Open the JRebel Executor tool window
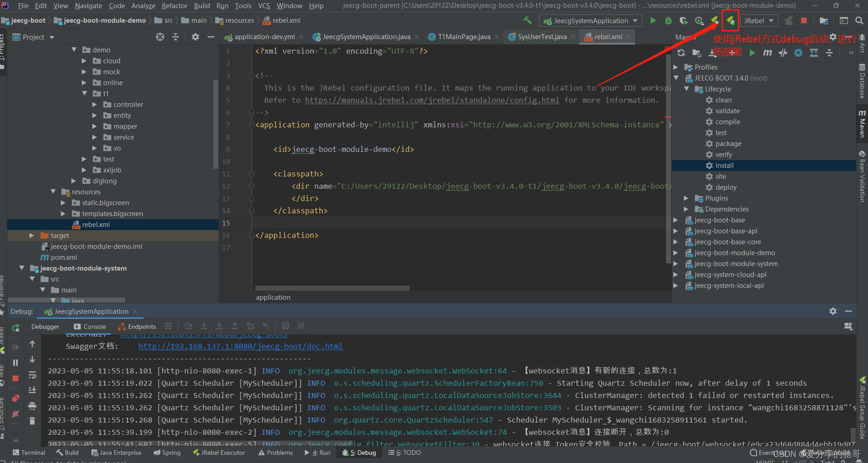Viewport: 868px width, 463px height. click(x=219, y=453)
